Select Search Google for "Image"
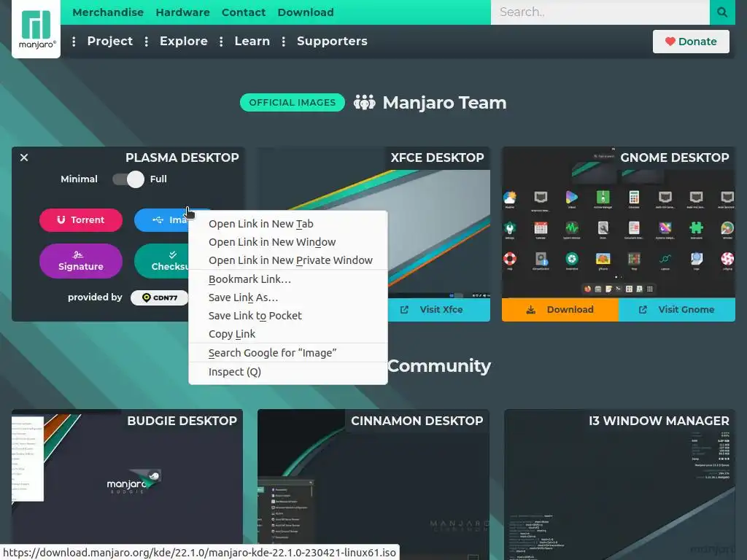This screenshot has width=747, height=560. pyautogui.click(x=288, y=353)
